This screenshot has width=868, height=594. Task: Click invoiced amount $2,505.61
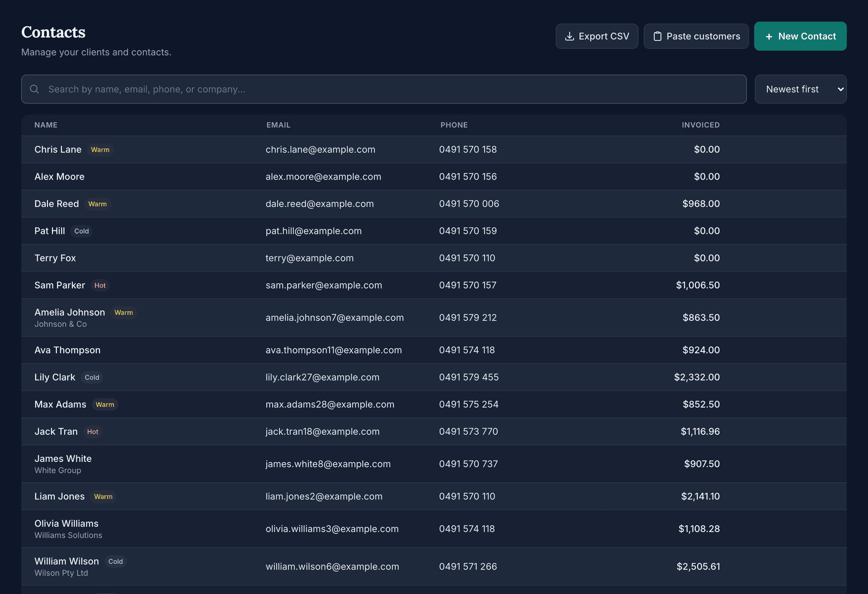(698, 566)
